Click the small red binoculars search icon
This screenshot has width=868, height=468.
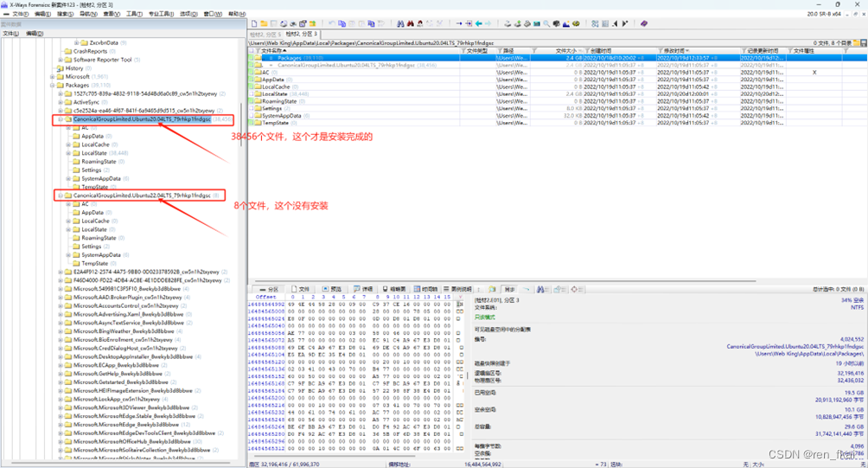pos(420,24)
